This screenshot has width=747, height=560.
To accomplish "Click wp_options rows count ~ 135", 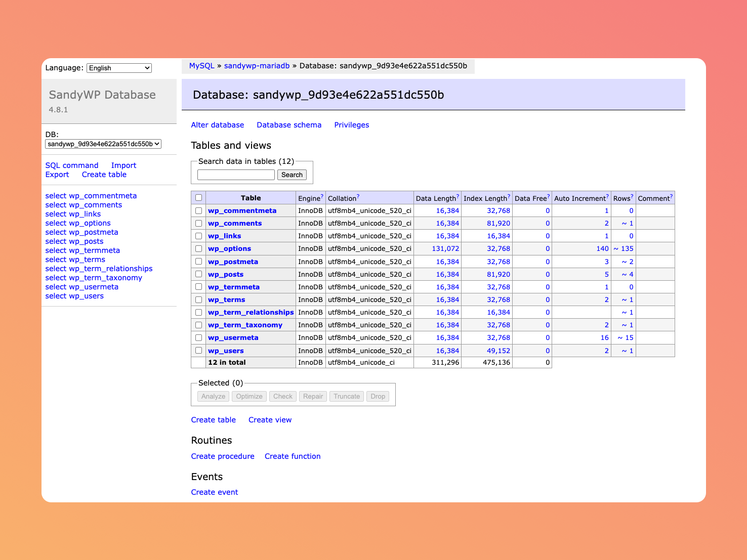I will [624, 249].
